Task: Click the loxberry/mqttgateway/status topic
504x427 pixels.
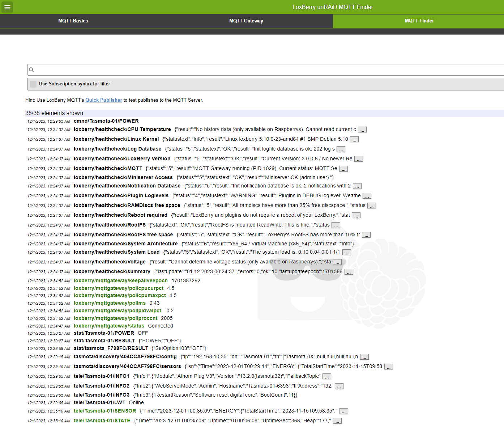Action: pyautogui.click(x=109, y=326)
